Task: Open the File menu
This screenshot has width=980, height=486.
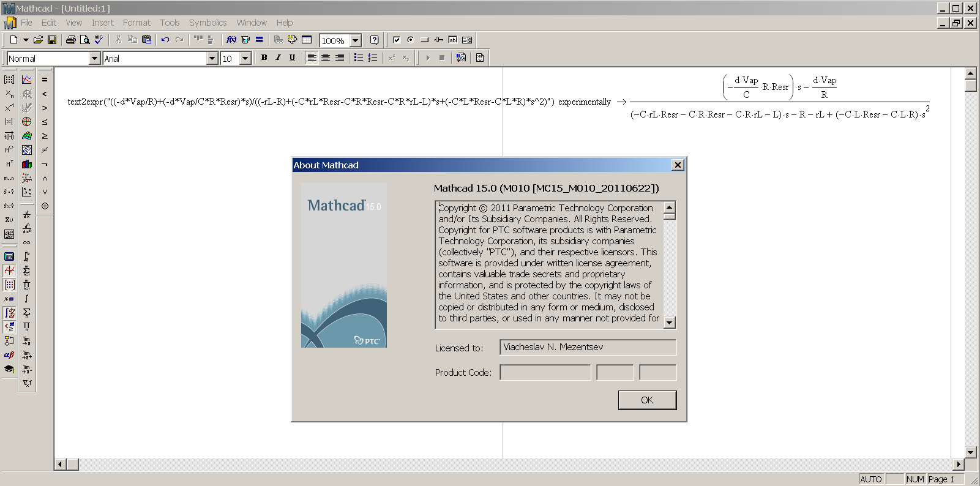Action: click(x=26, y=23)
